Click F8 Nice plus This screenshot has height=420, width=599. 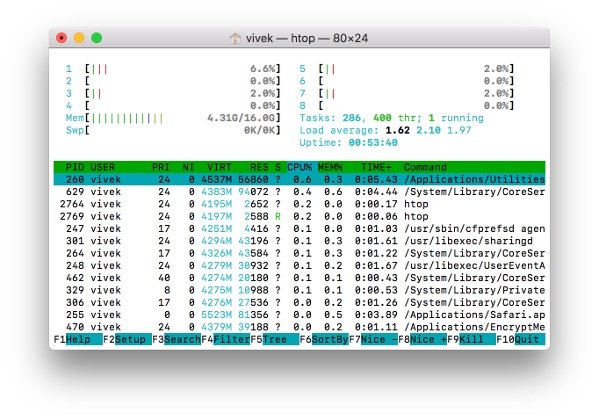[423, 339]
